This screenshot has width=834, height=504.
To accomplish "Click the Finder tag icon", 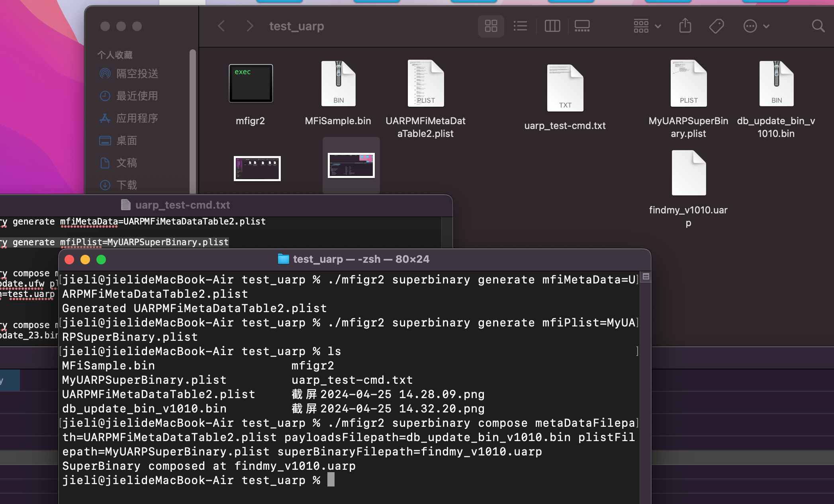I will [716, 26].
